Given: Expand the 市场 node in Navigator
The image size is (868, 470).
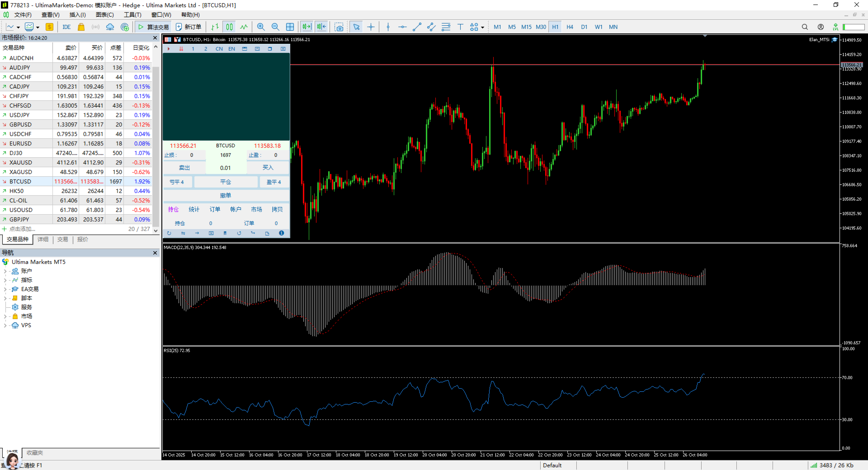Looking at the screenshot, I should [5, 316].
